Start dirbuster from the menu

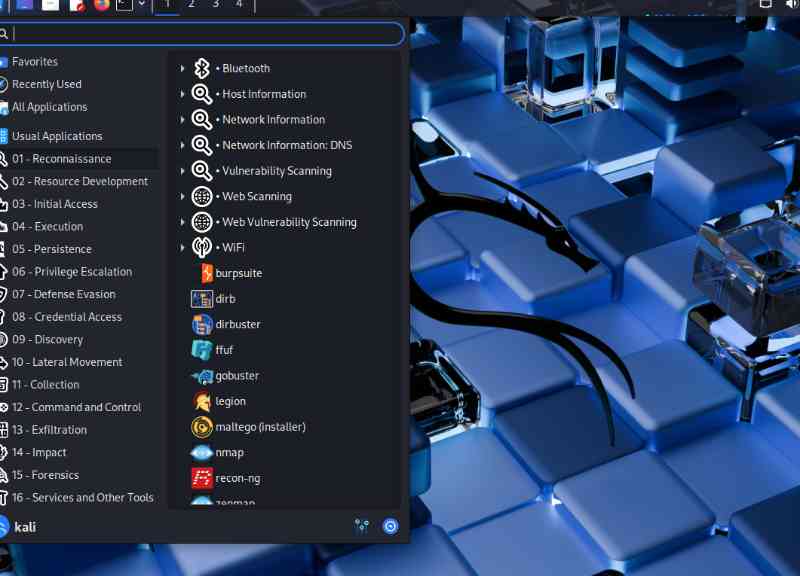226,324
